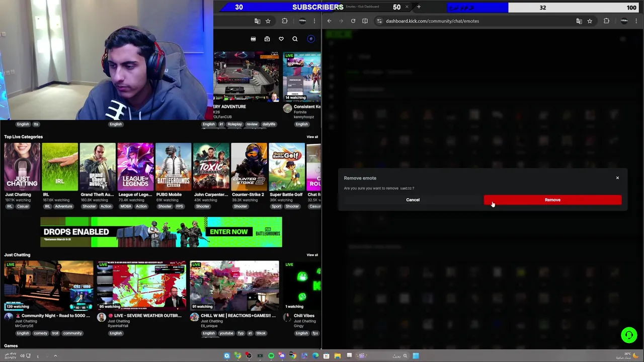The image size is (644, 362).
Task: Open the PUBG Mobile category card
Action: tap(173, 167)
